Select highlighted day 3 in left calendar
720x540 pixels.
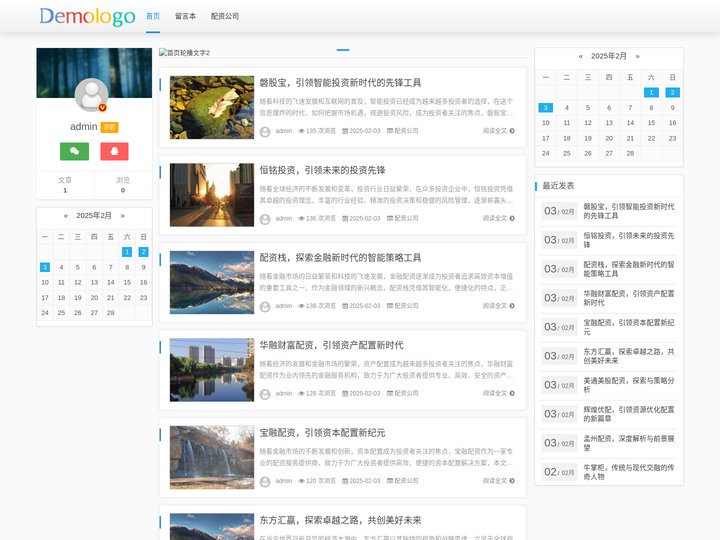(x=45, y=267)
